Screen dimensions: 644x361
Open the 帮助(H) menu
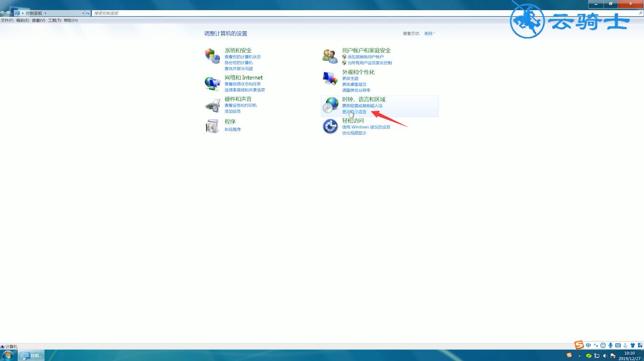coord(70,21)
